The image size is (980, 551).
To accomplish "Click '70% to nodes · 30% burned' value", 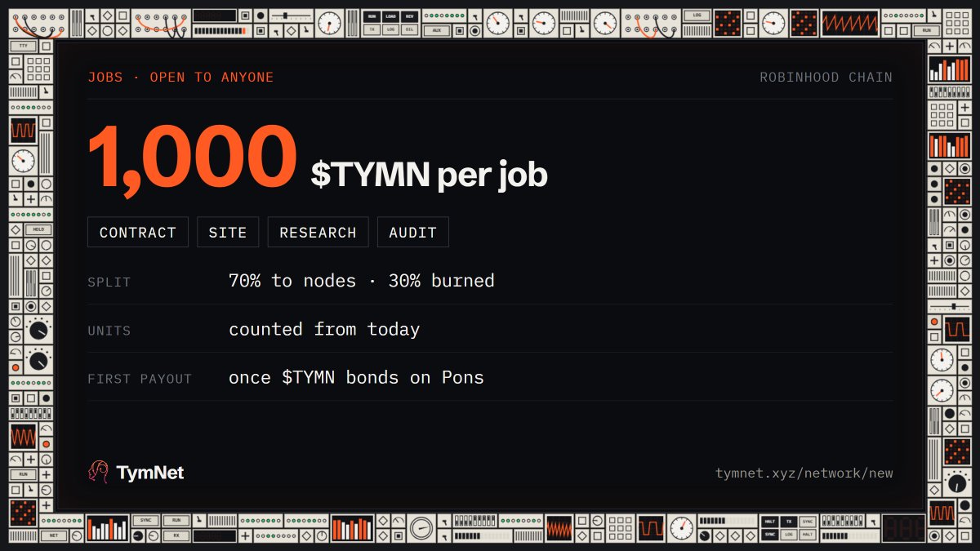I will coord(362,281).
